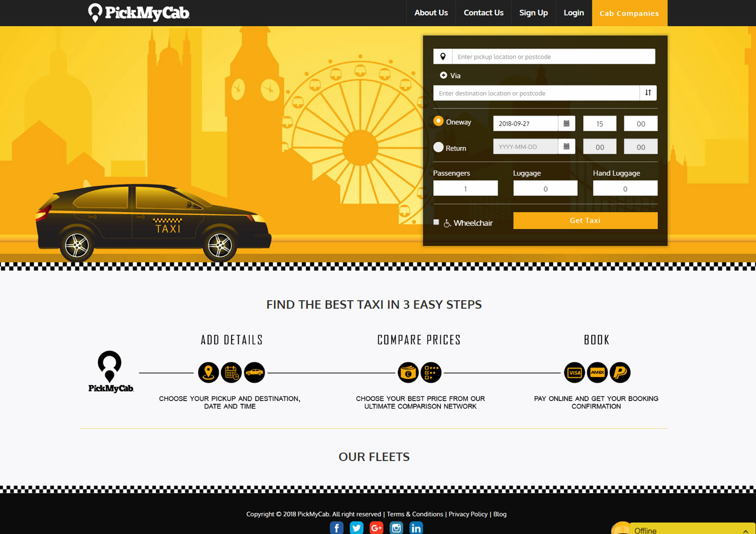Click the location pin step icon
756x534 pixels.
208,373
